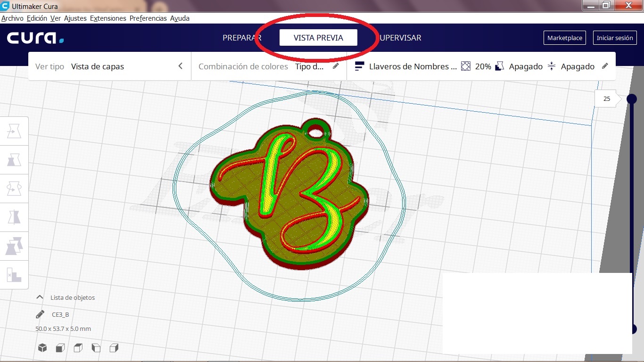Open print settings pencil icon
This screenshot has height=362, width=644.
point(605,66)
